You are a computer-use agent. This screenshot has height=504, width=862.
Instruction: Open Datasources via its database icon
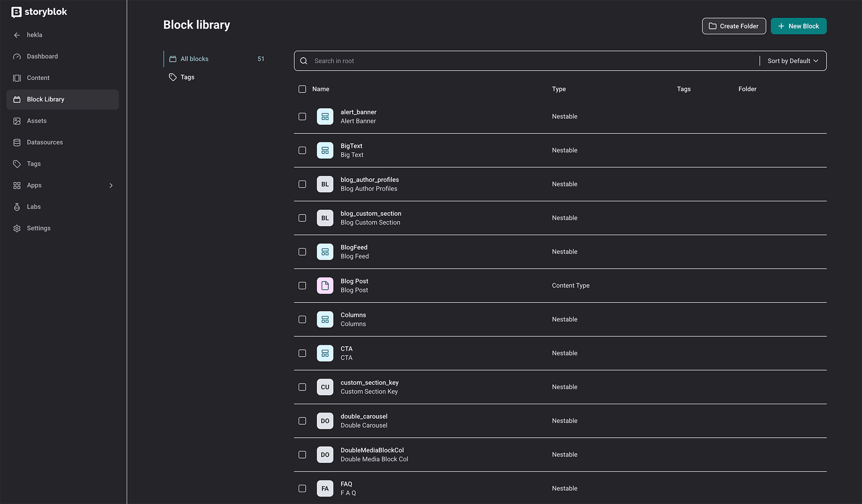click(17, 143)
